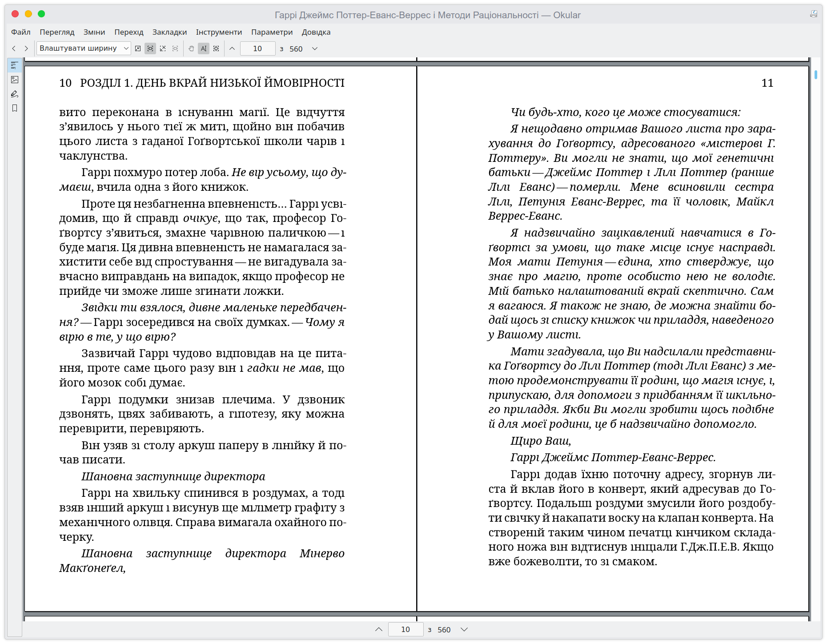Screen dimensions: 827x644
Task: Open the 'Влаштувати ширину' zoom dropdown
Action: click(x=84, y=48)
